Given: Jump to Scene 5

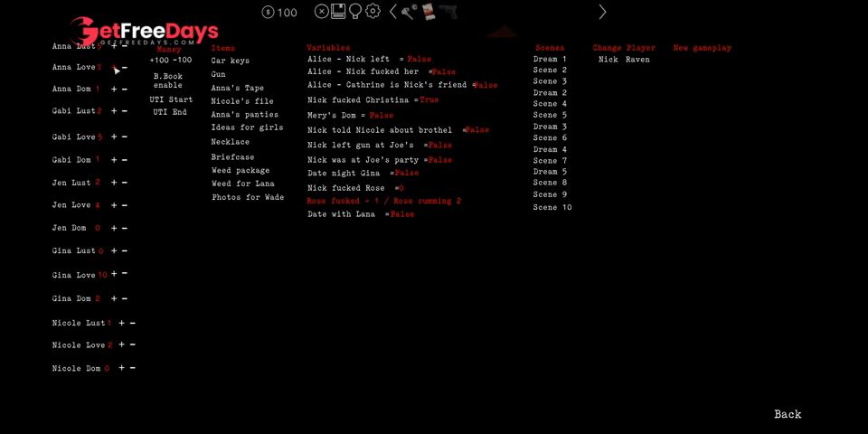Looking at the screenshot, I should (x=550, y=115).
